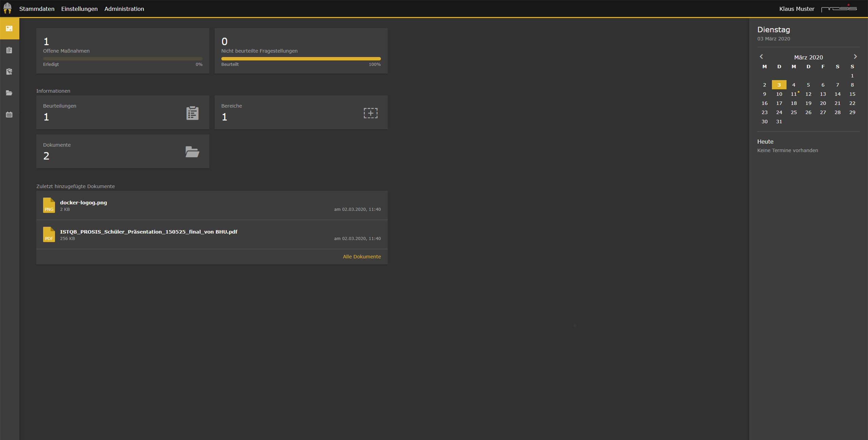The height and width of the screenshot is (440, 868).
Task: Open the Stammdaten menu
Action: pos(37,9)
